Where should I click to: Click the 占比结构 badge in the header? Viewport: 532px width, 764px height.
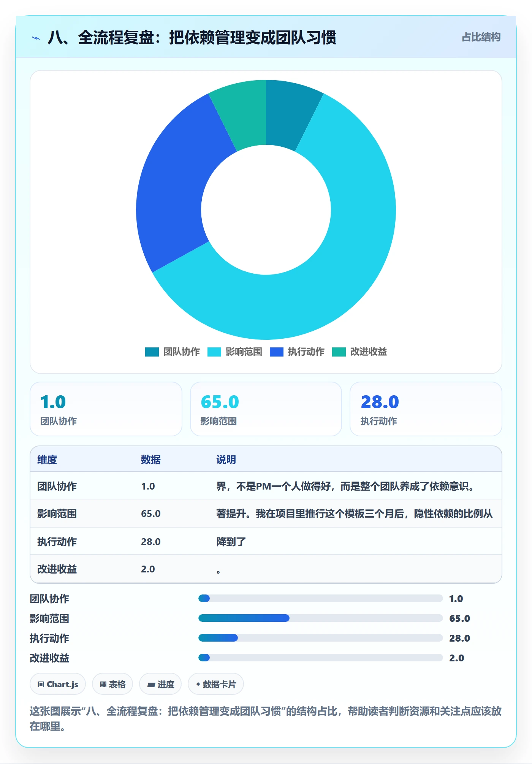point(481,37)
